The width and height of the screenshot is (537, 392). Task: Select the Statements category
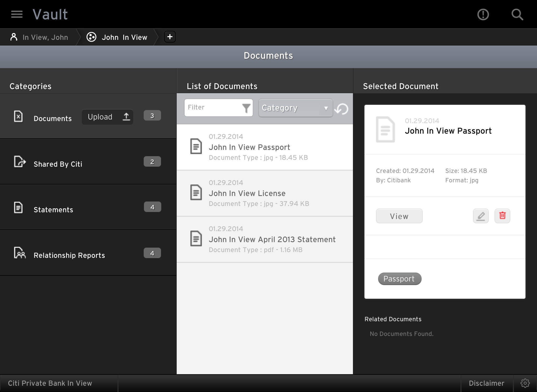tap(88, 207)
